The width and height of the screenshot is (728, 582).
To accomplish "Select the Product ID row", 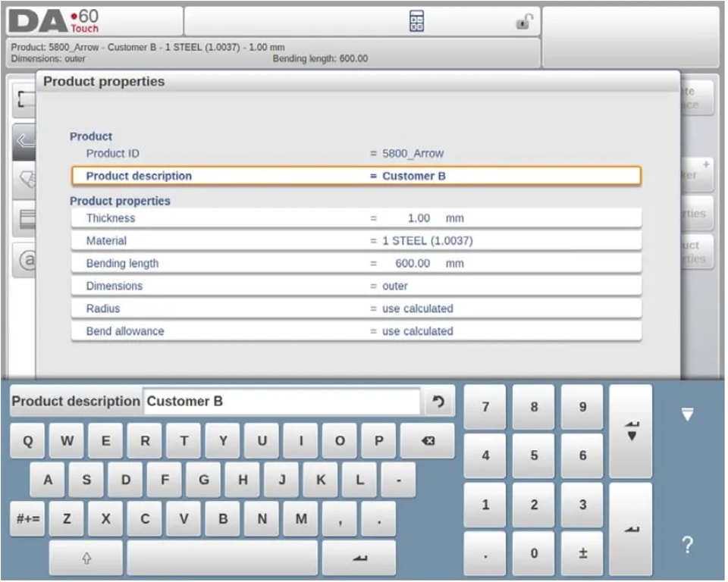I will click(x=356, y=154).
